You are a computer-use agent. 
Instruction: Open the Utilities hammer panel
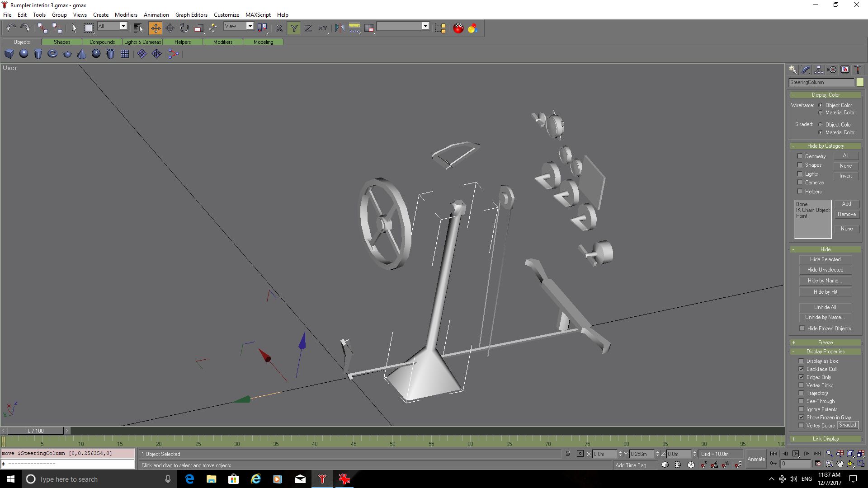[x=858, y=70]
